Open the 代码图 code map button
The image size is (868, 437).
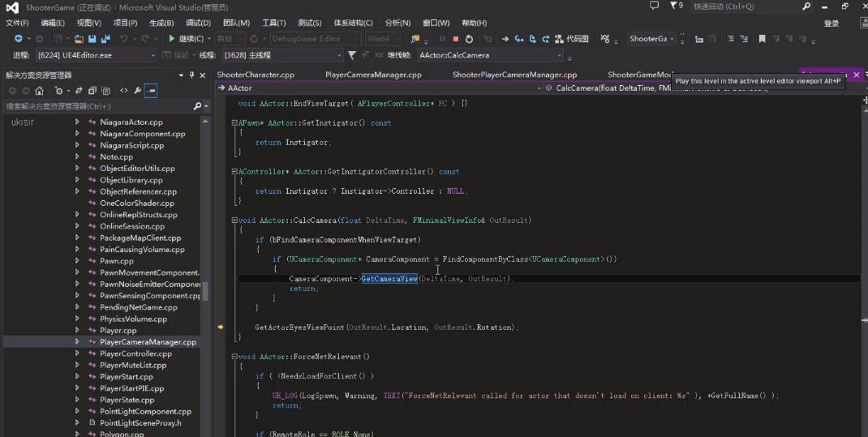(x=572, y=39)
